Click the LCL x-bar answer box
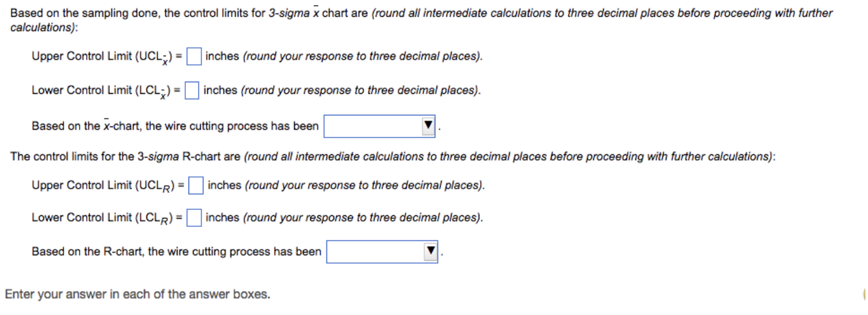Viewport: 868px width, 315px height. click(x=192, y=91)
